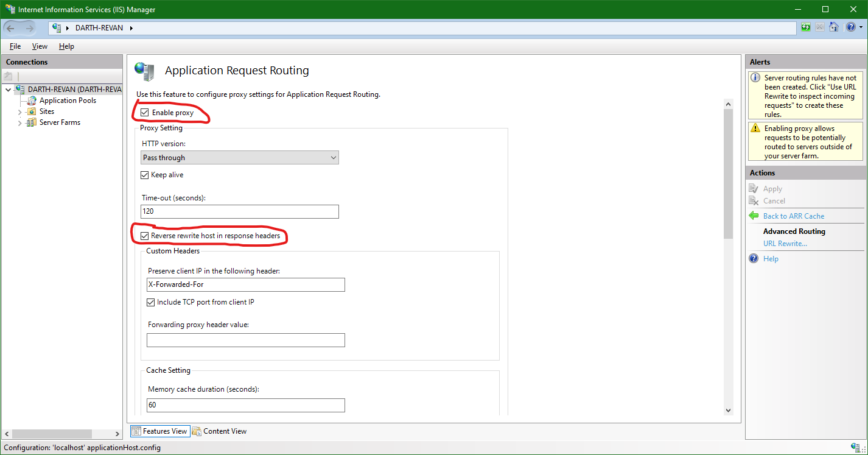Toggle Include TCP port from client IP
The width and height of the screenshot is (868, 455).
pyautogui.click(x=150, y=302)
